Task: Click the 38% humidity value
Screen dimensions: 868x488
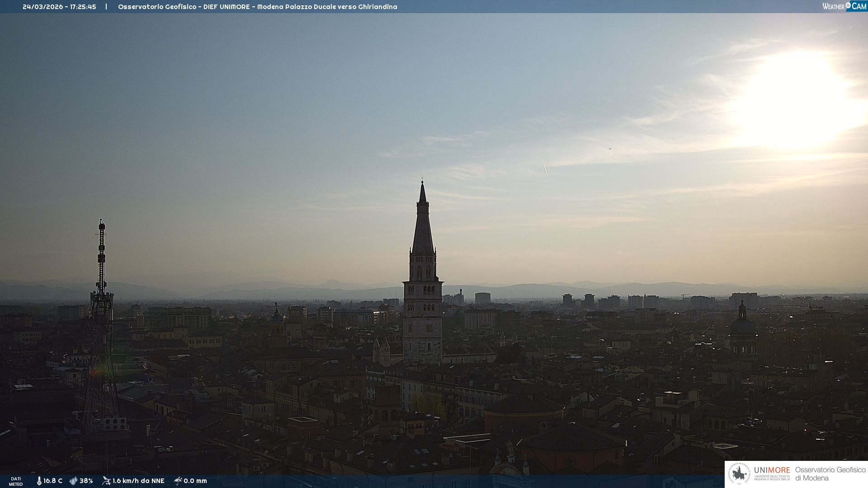Action: click(x=86, y=481)
